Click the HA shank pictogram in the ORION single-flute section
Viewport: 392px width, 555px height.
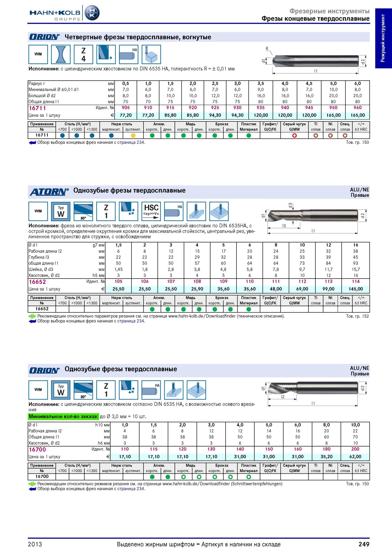151,390
